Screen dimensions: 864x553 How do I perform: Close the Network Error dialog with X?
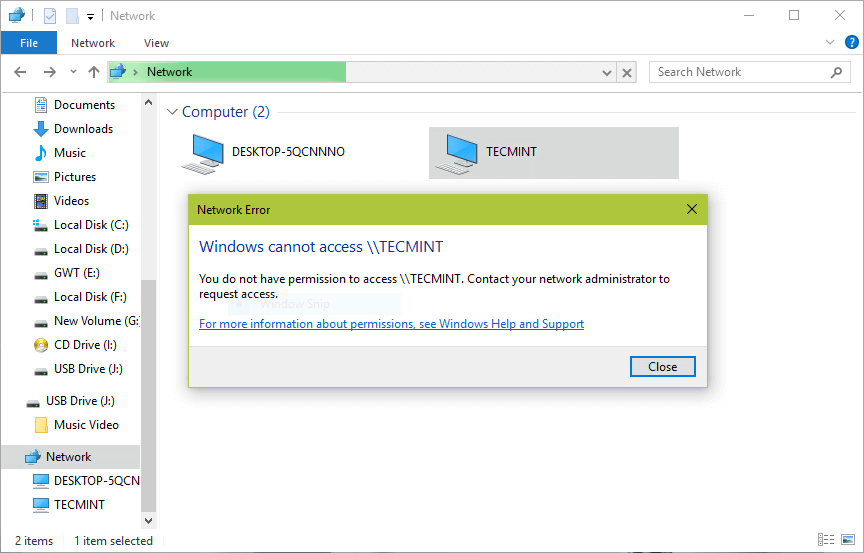click(x=692, y=209)
